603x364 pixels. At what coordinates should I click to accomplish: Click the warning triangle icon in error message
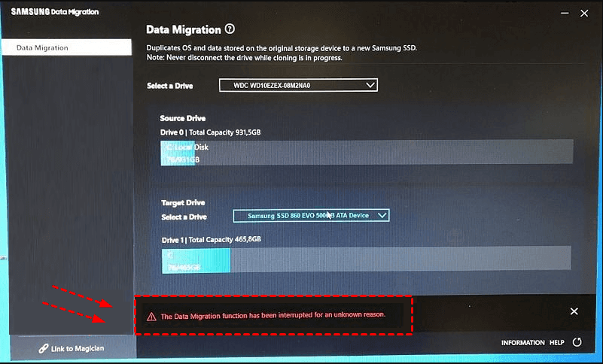151,317
